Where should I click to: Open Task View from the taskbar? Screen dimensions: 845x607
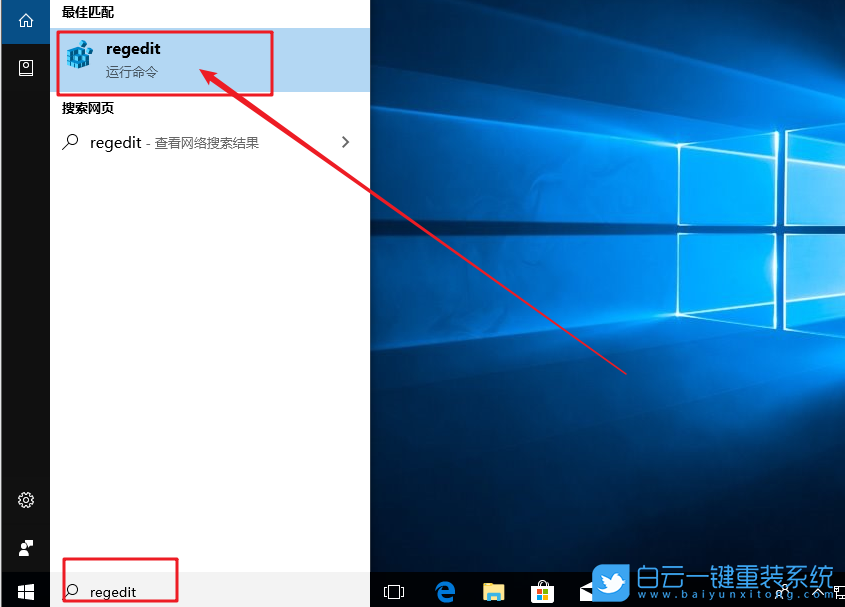pyautogui.click(x=394, y=590)
